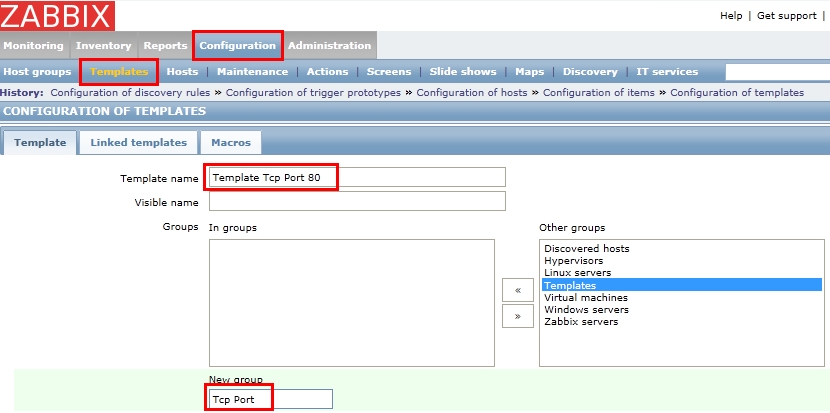Click the empty In groups list box
830x413 pixels.
(x=352, y=303)
